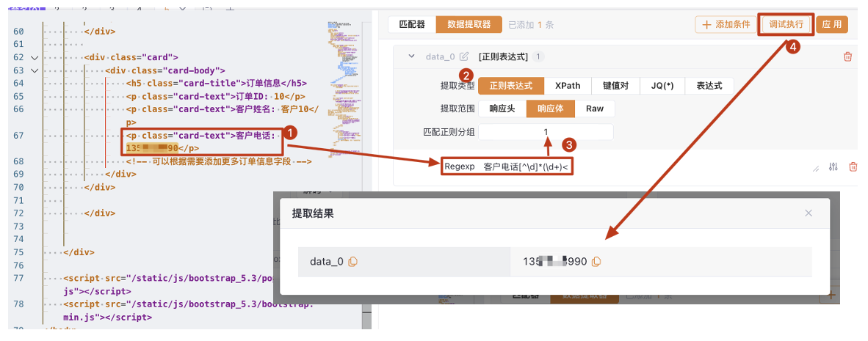Click the data_0 cell in results

pos(404,261)
